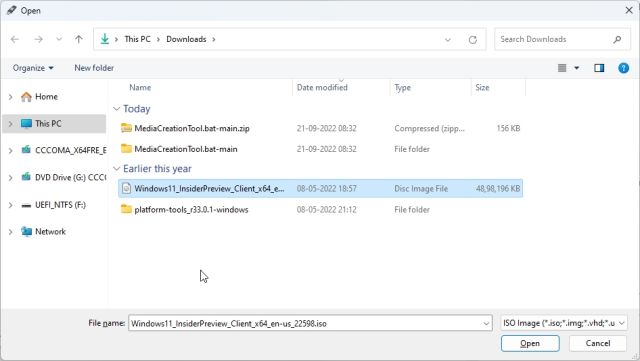
Task: Open the recent locations chevron
Action: pyautogui.click(x=59, y=39)
